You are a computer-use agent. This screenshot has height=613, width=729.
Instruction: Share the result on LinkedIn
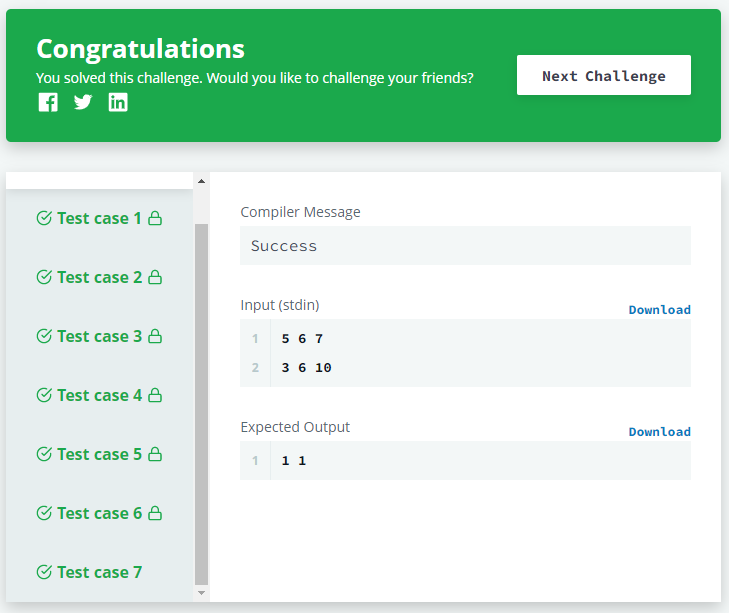point(118,102)
